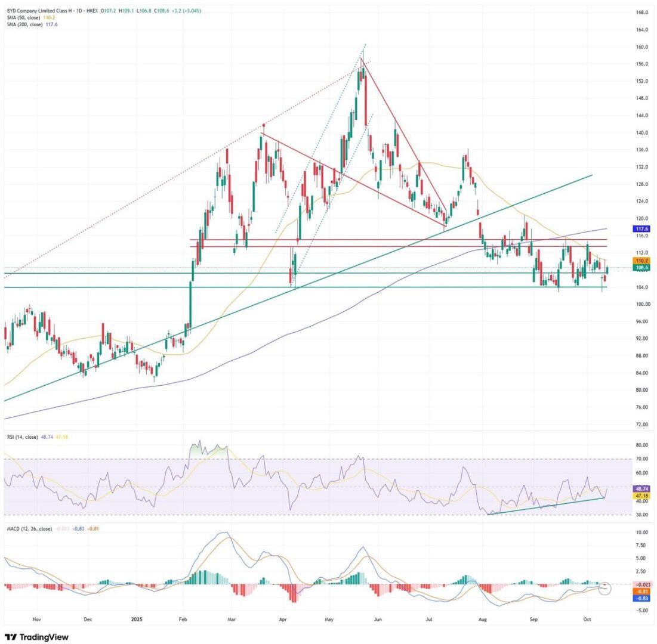Click the 60.00 level on RSI axis

pyautogui.click(x=642, y=473)
